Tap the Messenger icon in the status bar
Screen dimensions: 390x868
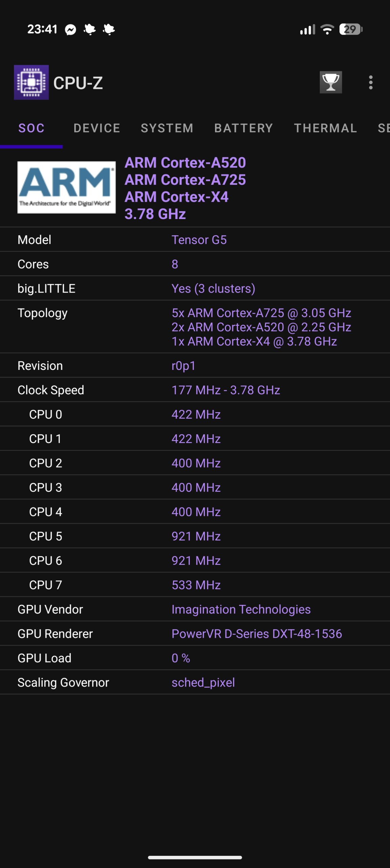coord(70,30)
